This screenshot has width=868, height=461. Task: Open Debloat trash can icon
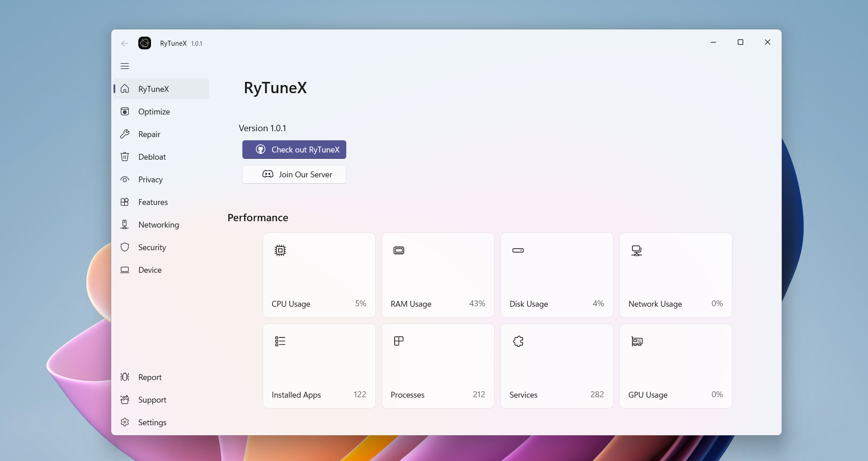(x=125, y=157)
